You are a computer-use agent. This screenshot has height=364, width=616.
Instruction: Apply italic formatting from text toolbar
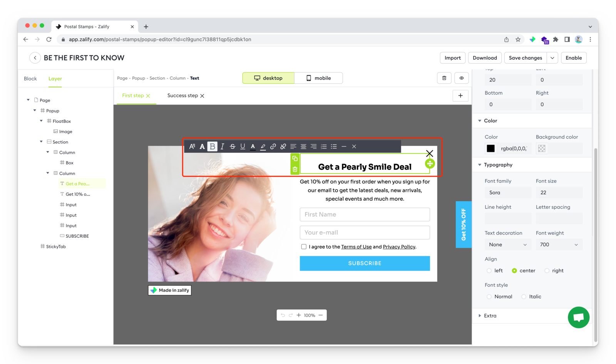[222, 147]
